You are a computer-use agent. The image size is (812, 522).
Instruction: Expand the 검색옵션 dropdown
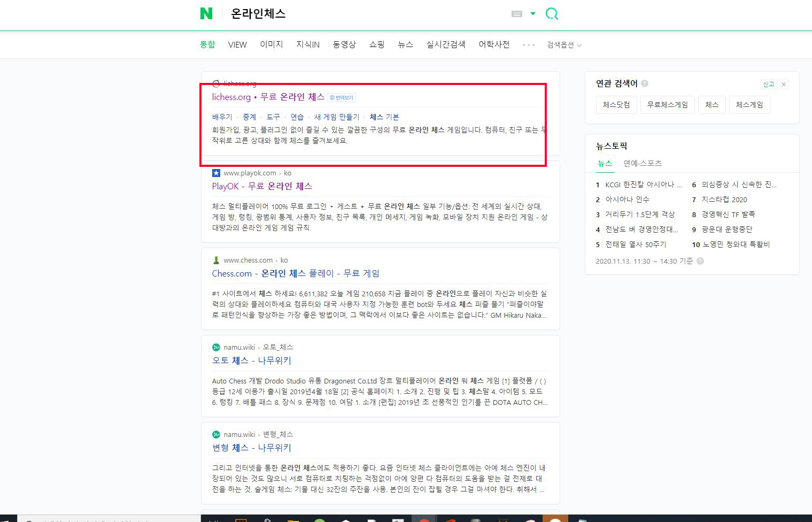[x=564, y=45]
